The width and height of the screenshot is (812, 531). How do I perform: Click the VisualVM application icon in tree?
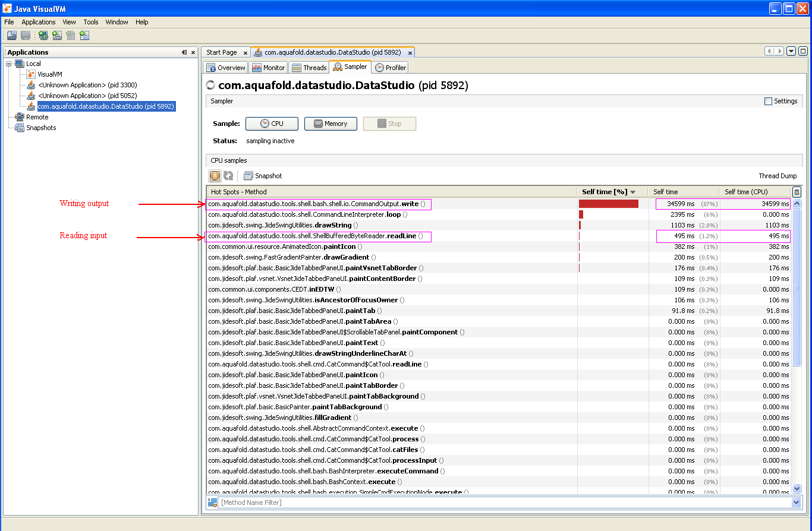32,74
